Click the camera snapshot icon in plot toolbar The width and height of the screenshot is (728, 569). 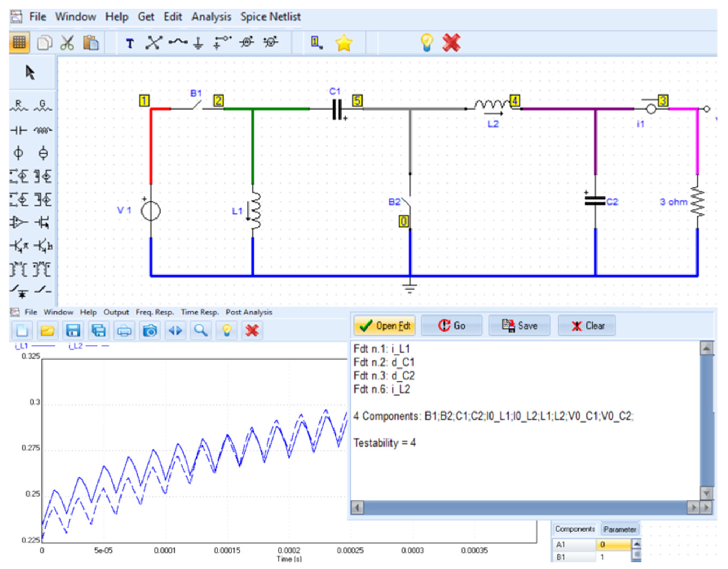tap(150, 331)
